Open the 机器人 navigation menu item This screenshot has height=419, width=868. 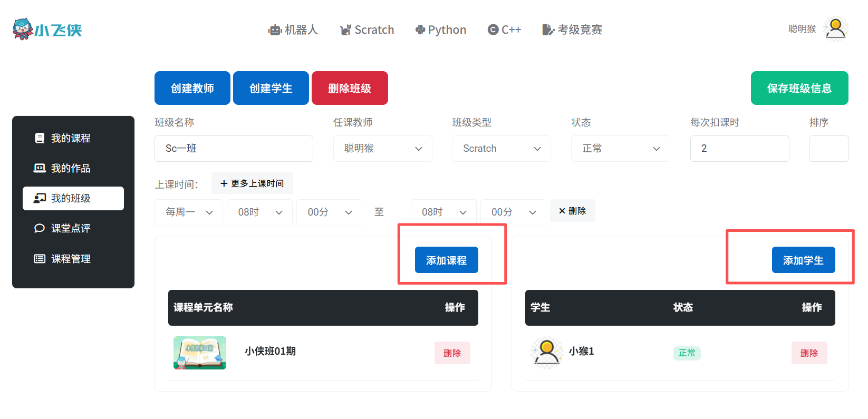coord(293,30)
